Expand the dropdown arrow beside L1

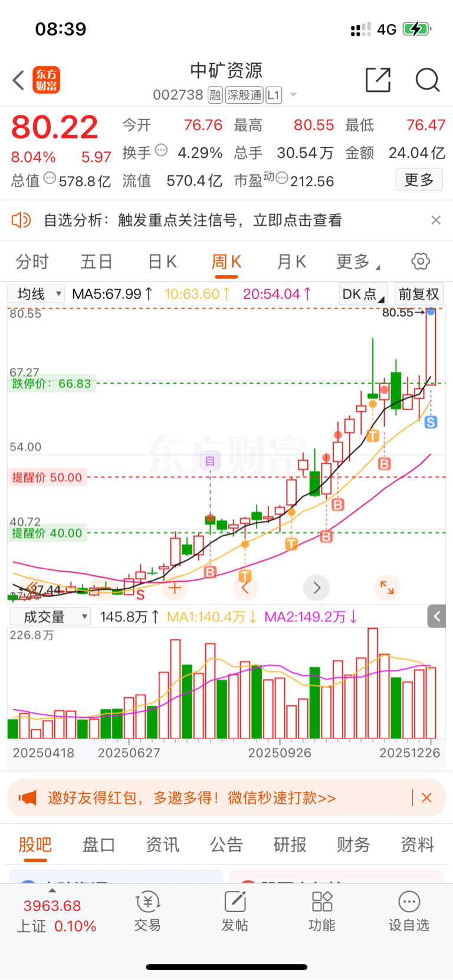293,95
